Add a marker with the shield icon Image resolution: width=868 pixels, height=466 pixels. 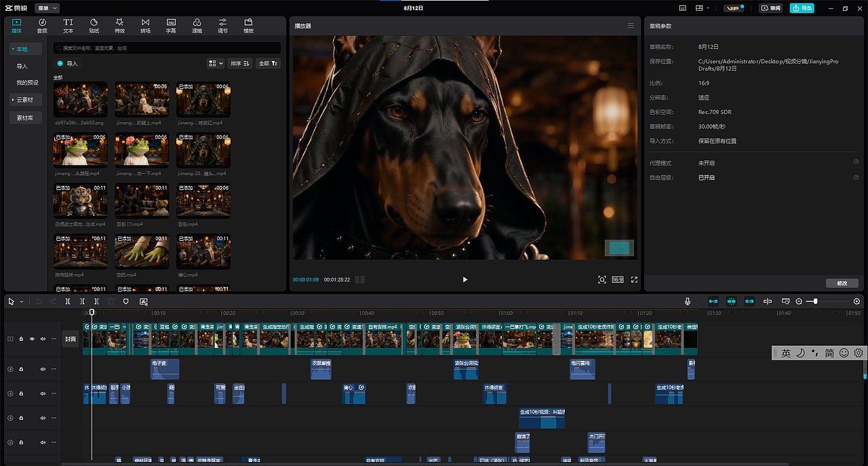point(126,301)
